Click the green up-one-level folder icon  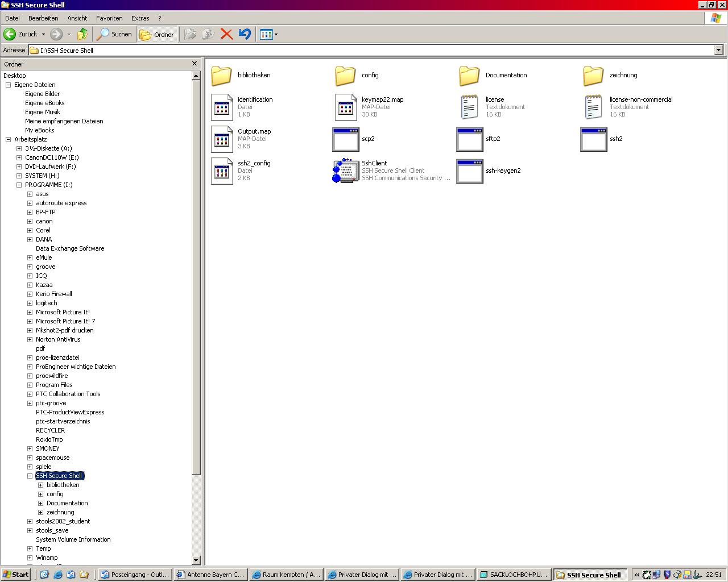(82, 34)
